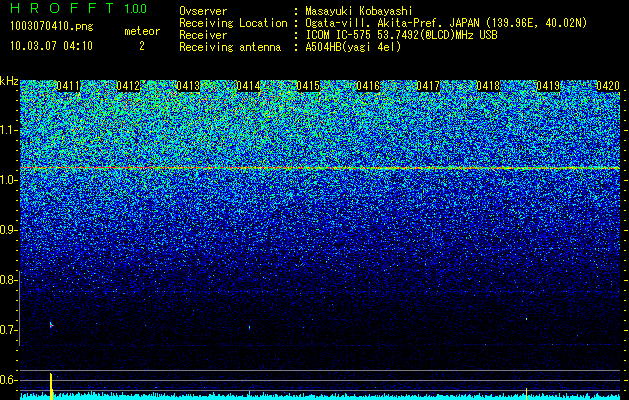Click the meteor count label
The width and height of the screenshot is (629, 400).
pos(142,31)
